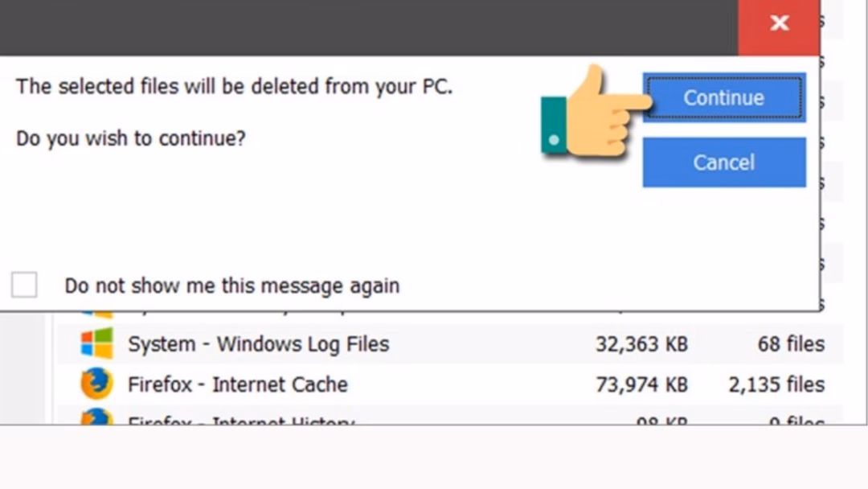Click the Continue button
The image size is (868, 489).
723,97
